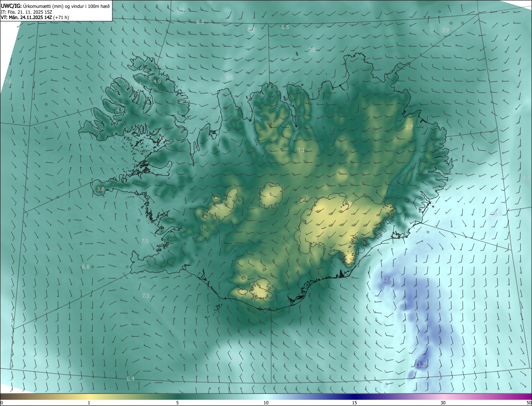The image size is (532, 406).
Task: Click the colorbar tick label 0
Action: tap(2, 403)
